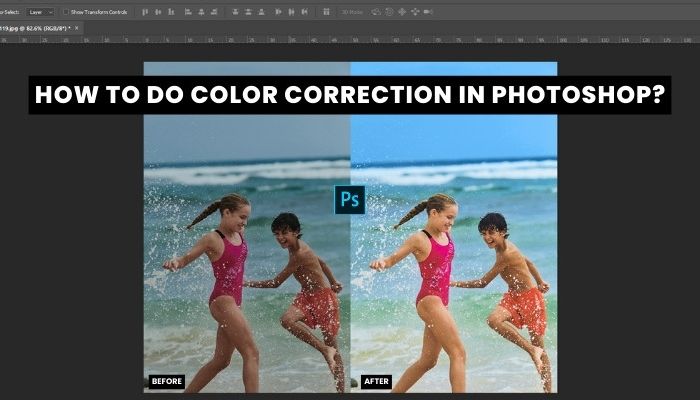Screen dimensions: 700x400
Task: Click the align bottom edges icon
Action: tap(171, 12)
